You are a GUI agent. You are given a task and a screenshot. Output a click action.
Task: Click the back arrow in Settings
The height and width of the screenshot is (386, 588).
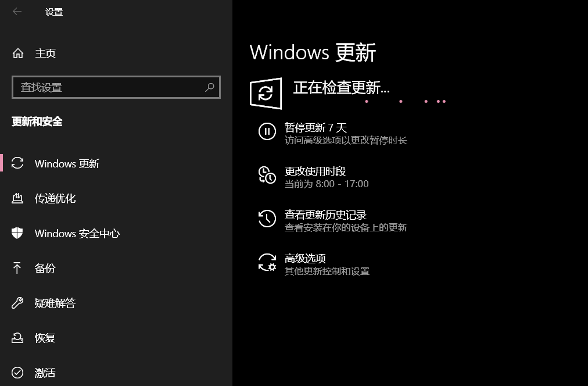click(17, 12)
